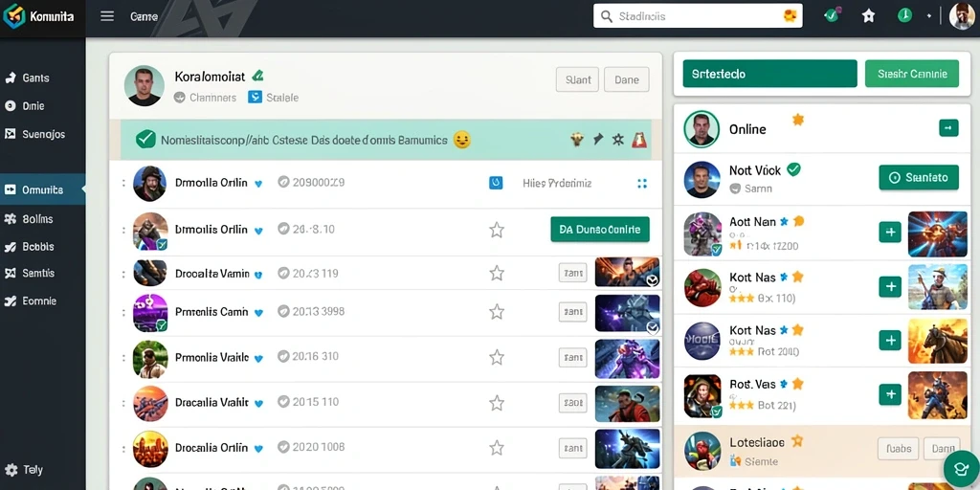The height and width of the screenshot is (490, 980).
Task: Open the game thumbnail beside Aott Nan
Action: [x=937, y=234]
